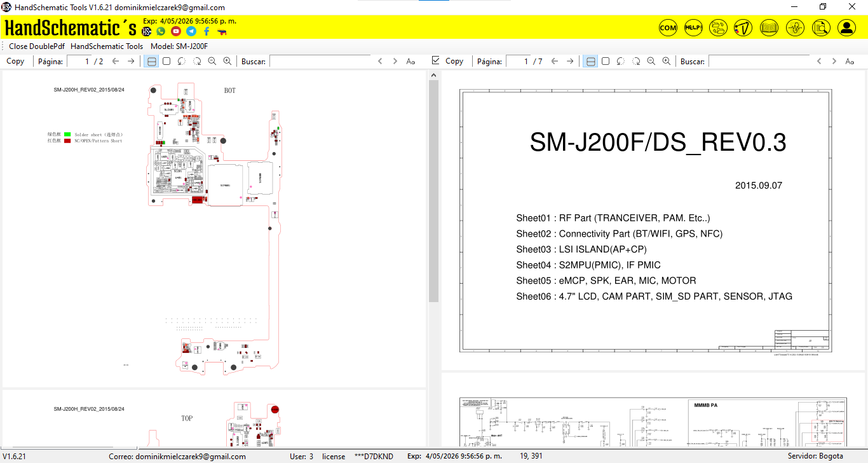Click the Colombia flag icon
This screenshot has height=463, width=868.
222,31
